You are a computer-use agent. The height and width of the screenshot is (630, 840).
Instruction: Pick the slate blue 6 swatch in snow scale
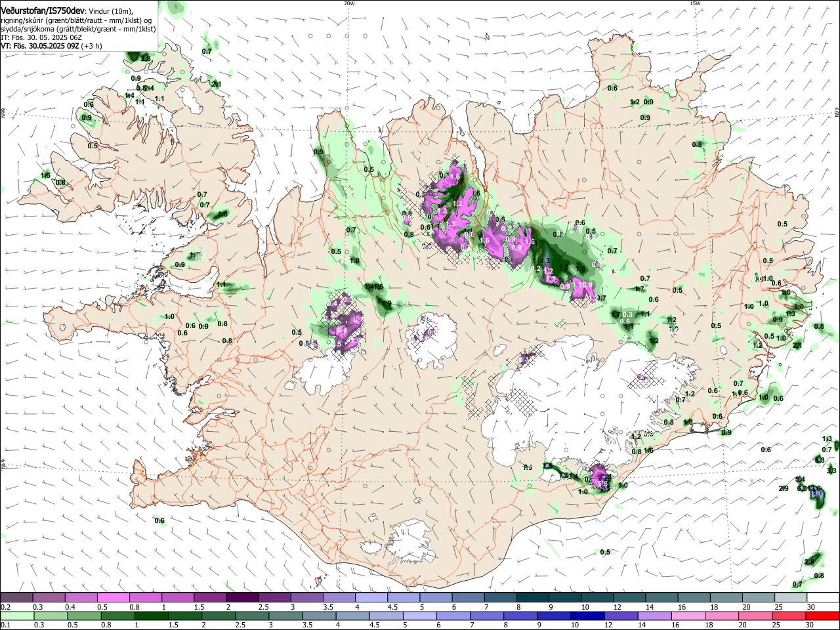[x=469, y=597]
